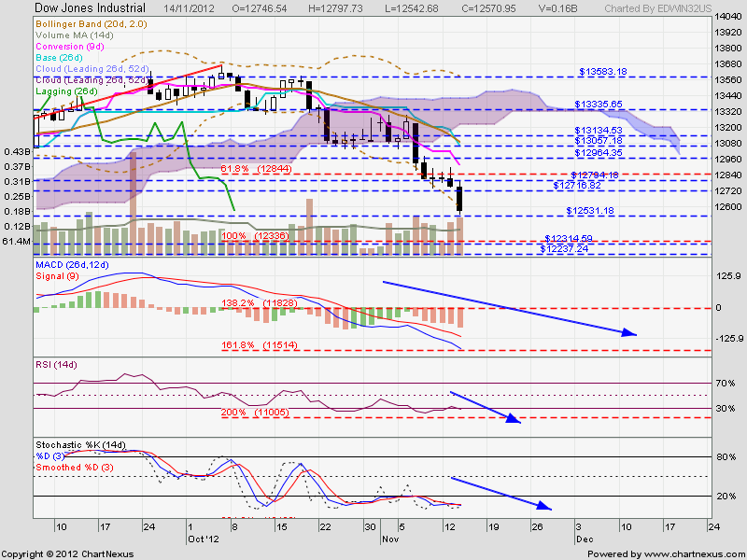
Task: Click the Charted By EDWIN32US credit
Action: pos(658,8)
